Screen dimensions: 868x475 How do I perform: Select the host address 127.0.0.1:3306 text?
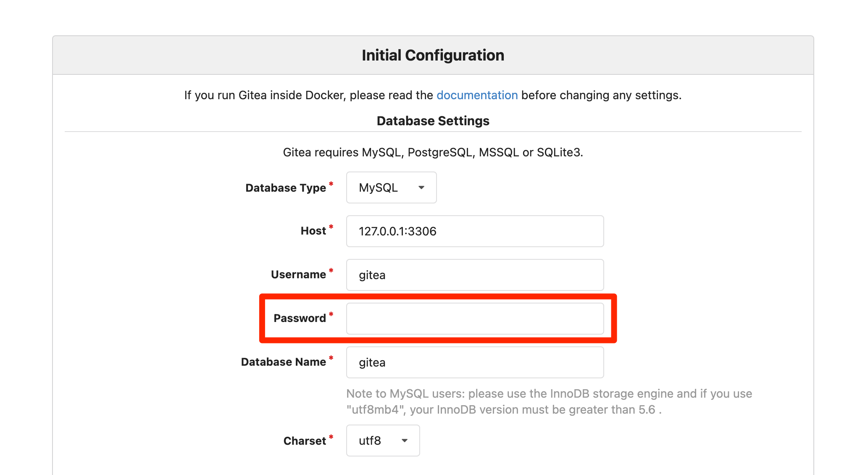click(x=398, y=231)
